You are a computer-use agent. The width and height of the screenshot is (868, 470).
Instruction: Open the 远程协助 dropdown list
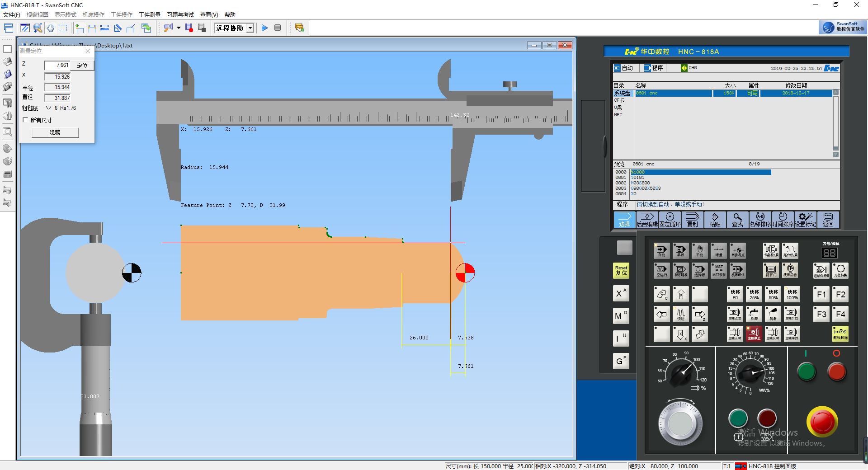click(250, 28)
